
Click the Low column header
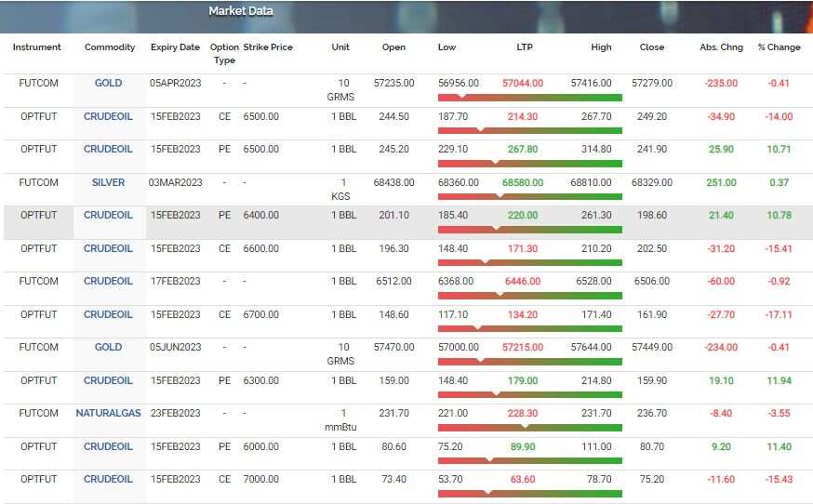[x=446, y=47]
